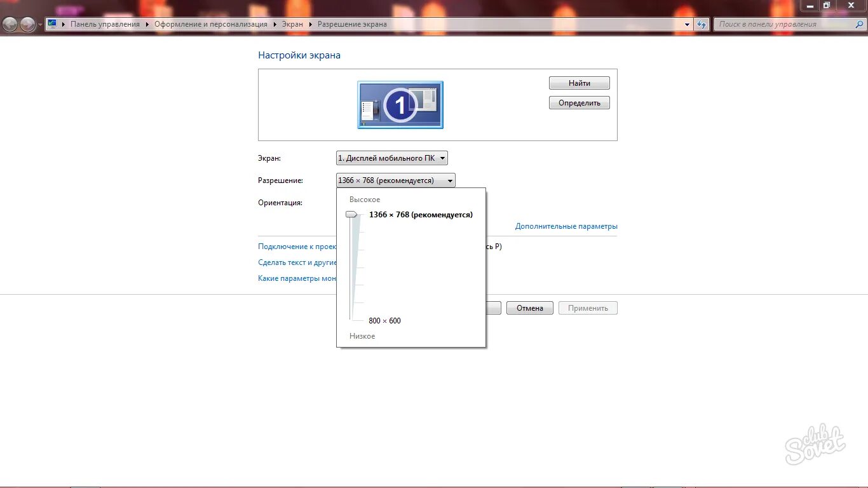Click 1366 × 768 (рекомендуется) slider label

[x=421, y=215]
